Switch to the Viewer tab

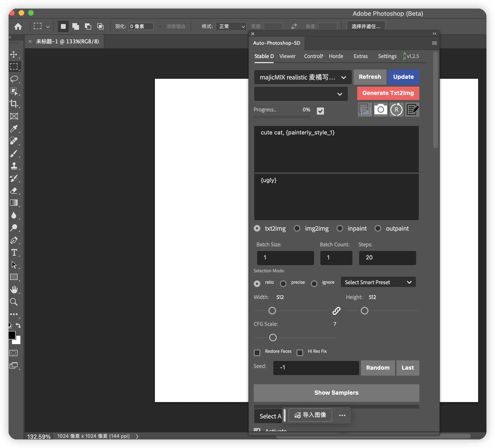[x=287, y=56]
